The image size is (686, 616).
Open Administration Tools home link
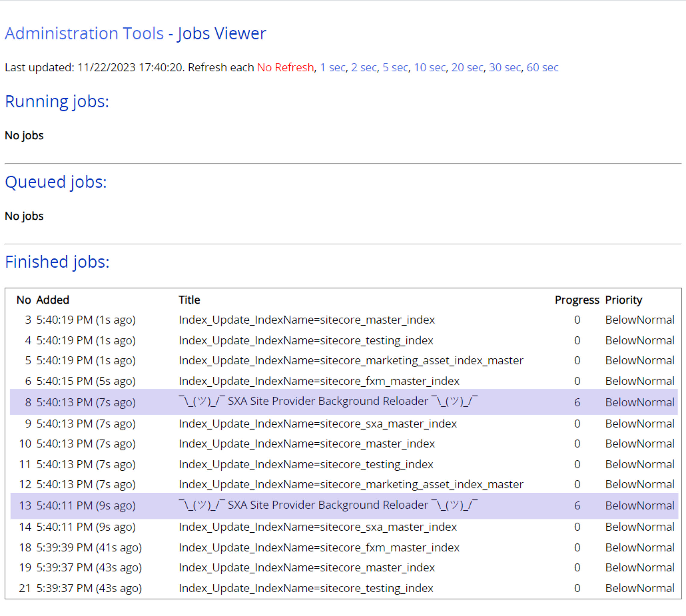83,33
